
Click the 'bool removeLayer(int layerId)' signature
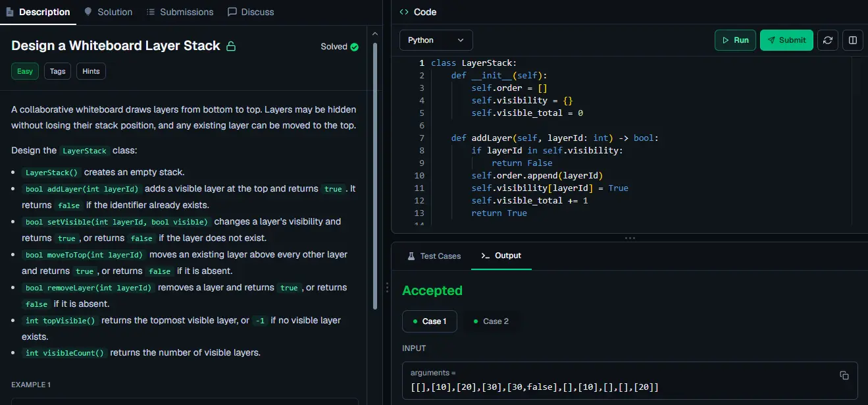[x=89, y=288]
